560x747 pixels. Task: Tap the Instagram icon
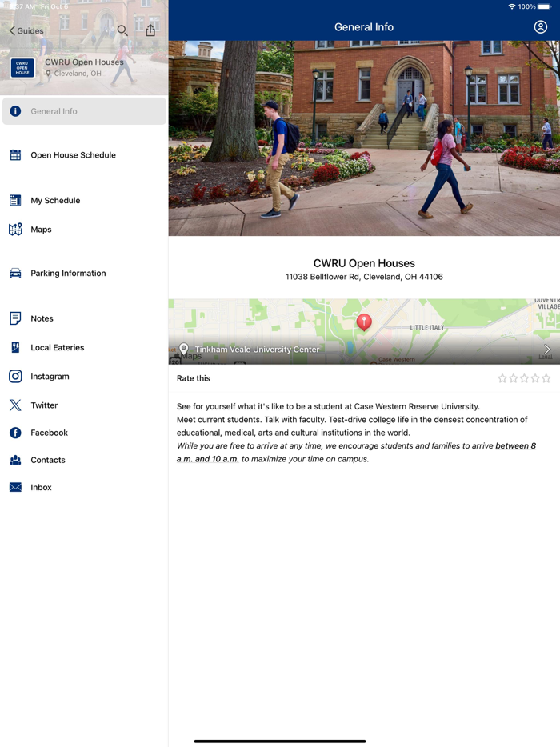pyautogui.click(x=15, y=377)
